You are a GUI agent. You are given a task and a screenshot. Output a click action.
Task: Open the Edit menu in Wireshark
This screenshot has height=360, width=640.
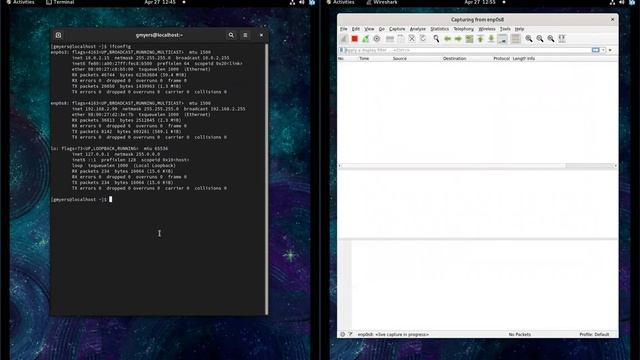pos(356,29)
